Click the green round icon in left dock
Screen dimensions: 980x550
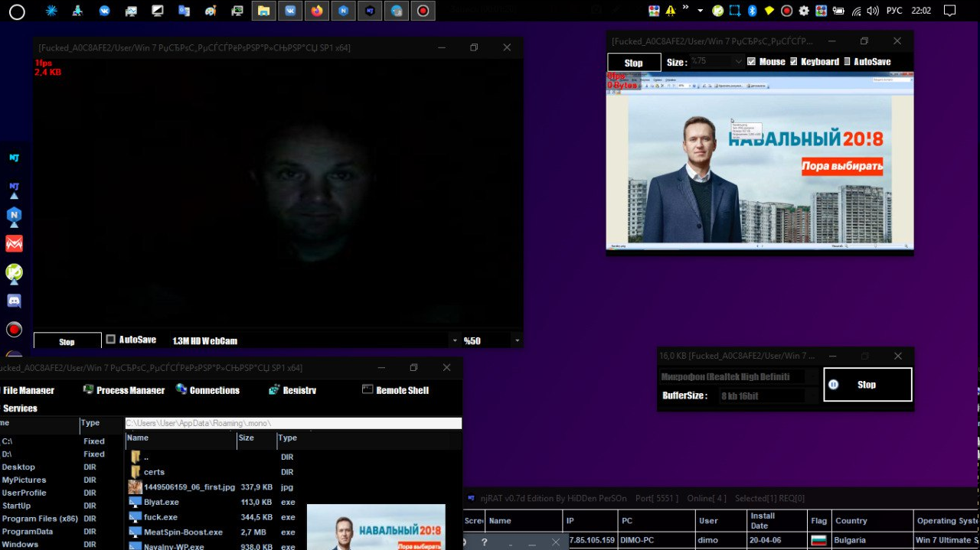pos(14,272)
